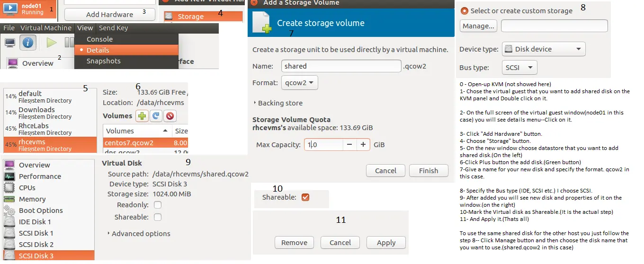Select SCSI Disk 3 in hardware list
The width and height of the screenshot is (644, 264).
click(36, 256)
